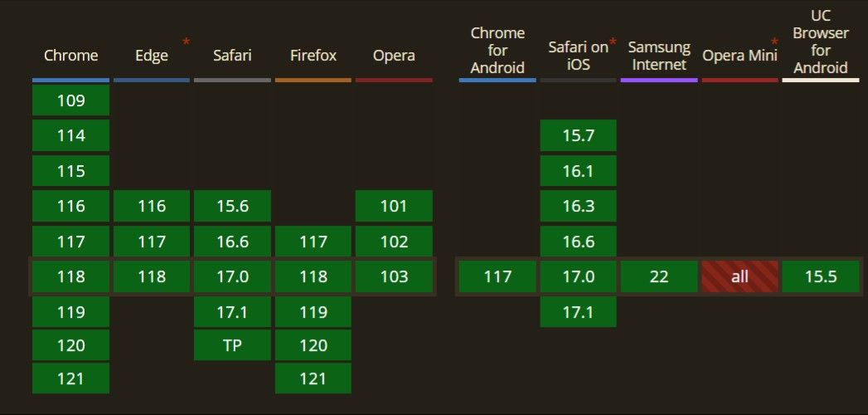Click Safari TP version cell
The width and height of the screenshot is (868, 415).
coord(232,345)
